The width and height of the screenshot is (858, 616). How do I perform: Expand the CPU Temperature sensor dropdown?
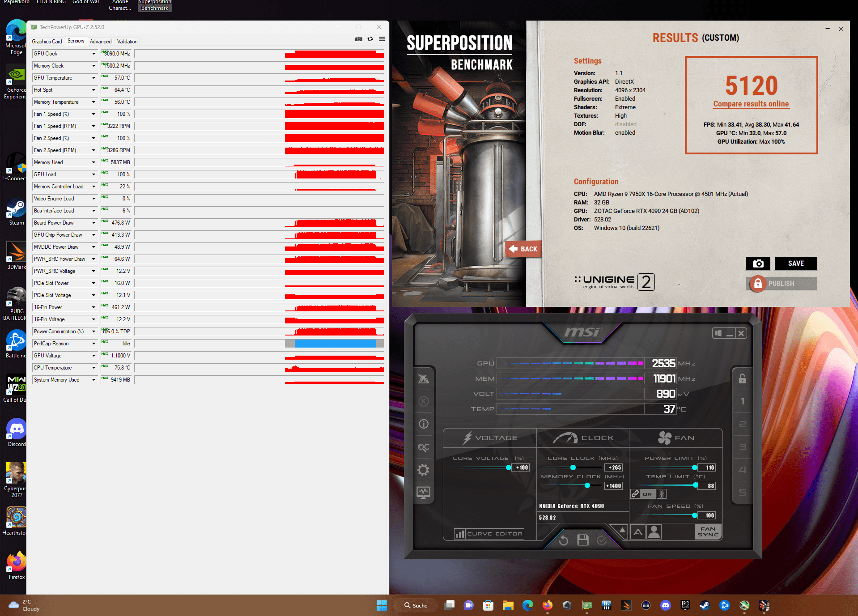(x=93, y=368)
